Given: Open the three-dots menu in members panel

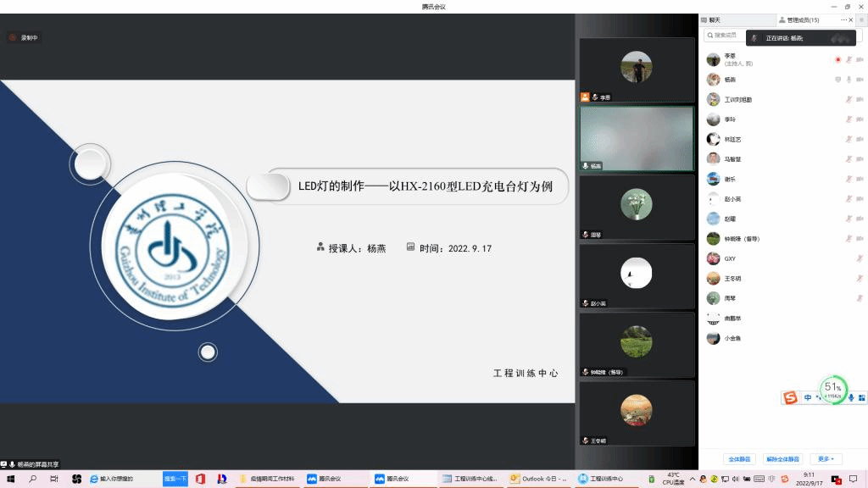Looking at the screenshot, I should [843, 19].
